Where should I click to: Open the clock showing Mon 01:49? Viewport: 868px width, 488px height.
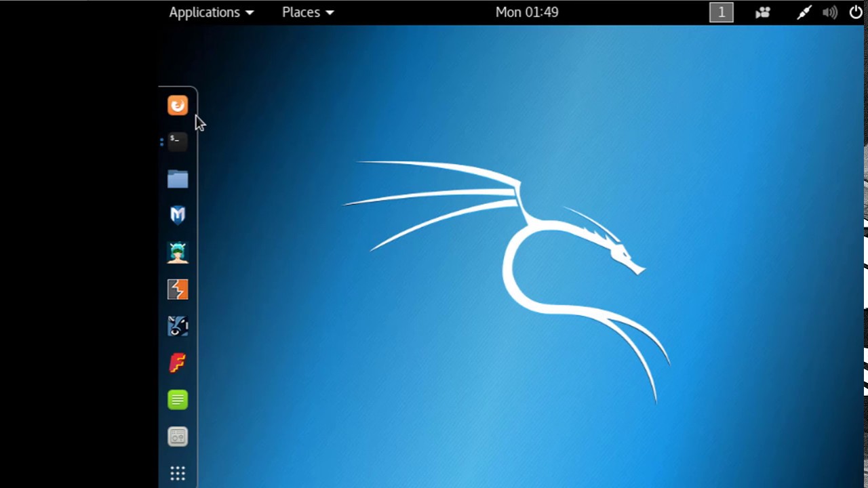[527, 12]
